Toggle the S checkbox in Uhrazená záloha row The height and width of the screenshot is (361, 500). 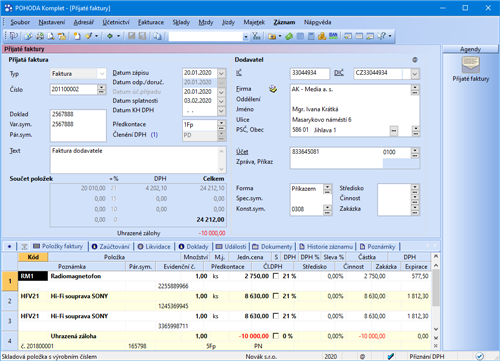click(x=276, y=336)
